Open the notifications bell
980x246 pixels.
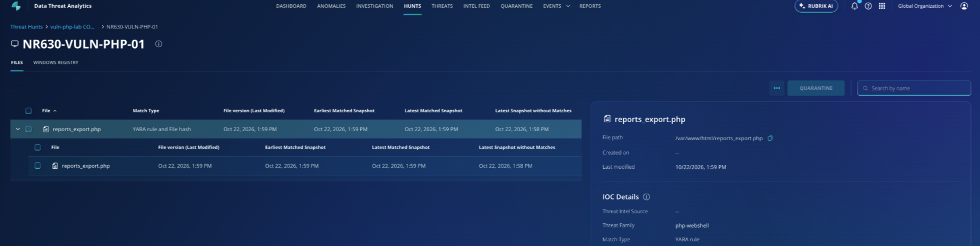pos(854,6)
